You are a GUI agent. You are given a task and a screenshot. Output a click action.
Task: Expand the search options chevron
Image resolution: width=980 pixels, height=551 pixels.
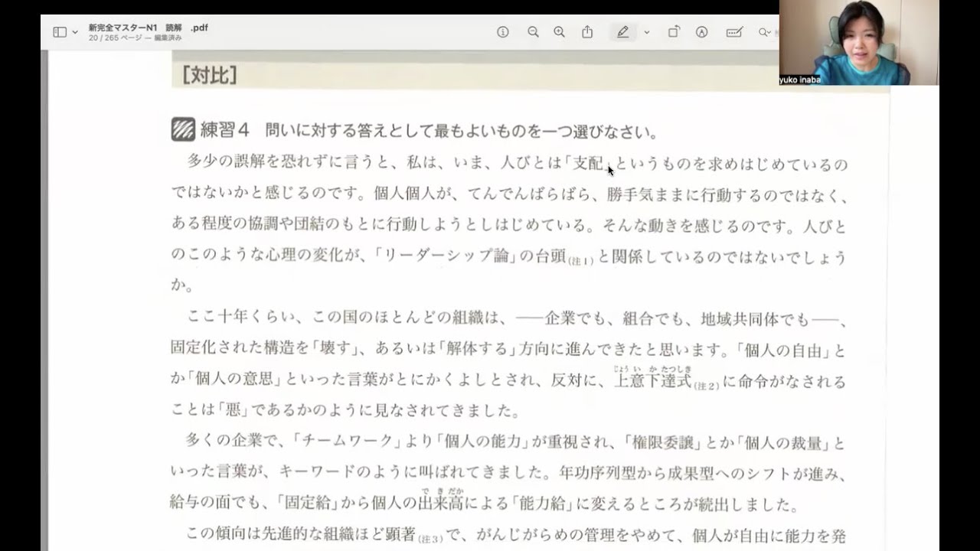pos(768,33)
